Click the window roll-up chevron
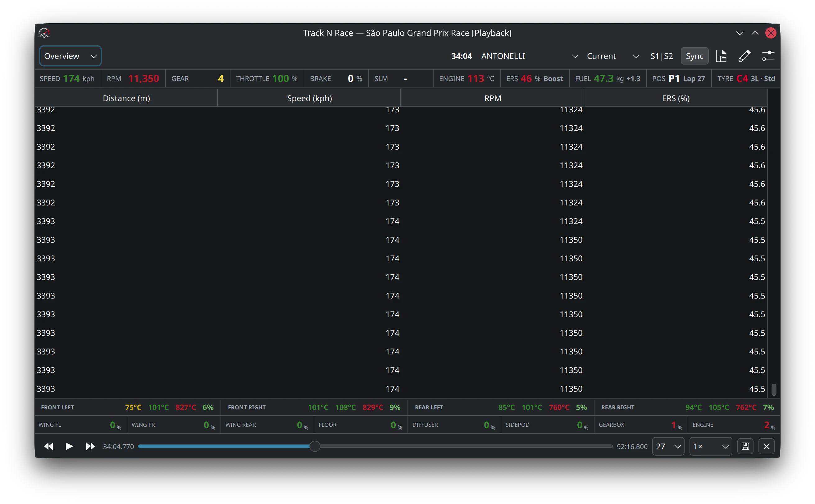This screenshot has height=504, width=815. tap(755, 33)
